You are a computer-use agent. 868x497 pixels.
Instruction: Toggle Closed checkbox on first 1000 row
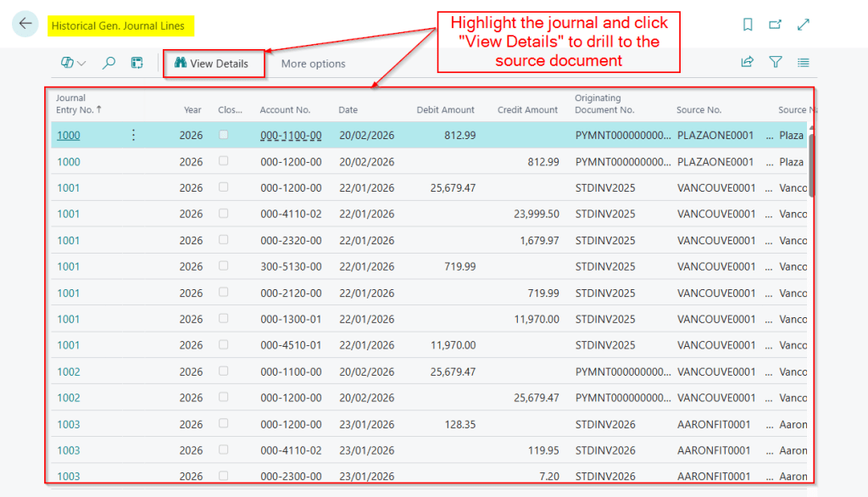click(224, 135)
